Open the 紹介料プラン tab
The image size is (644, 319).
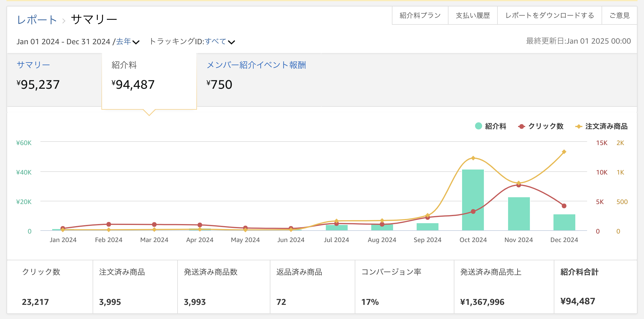[x=420, y=15]
